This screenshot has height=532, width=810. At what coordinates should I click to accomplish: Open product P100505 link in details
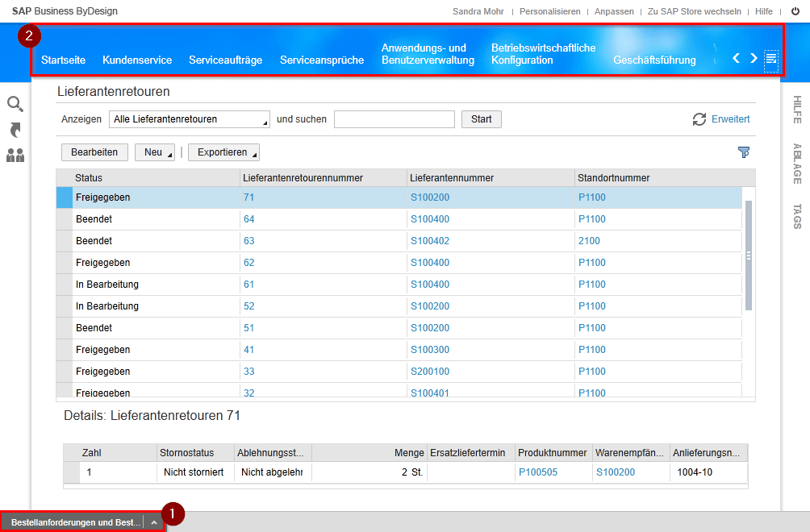point(538,472)
